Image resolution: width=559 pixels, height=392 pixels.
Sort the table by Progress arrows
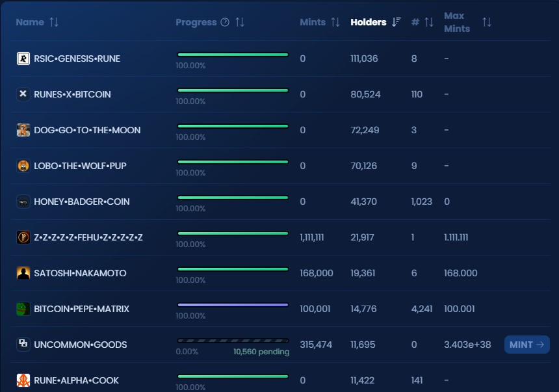tap(240, 22)
